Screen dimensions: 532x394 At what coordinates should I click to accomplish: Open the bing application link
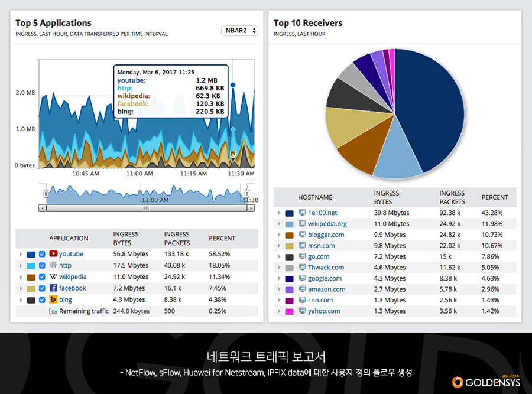click(x=66, y=299)
